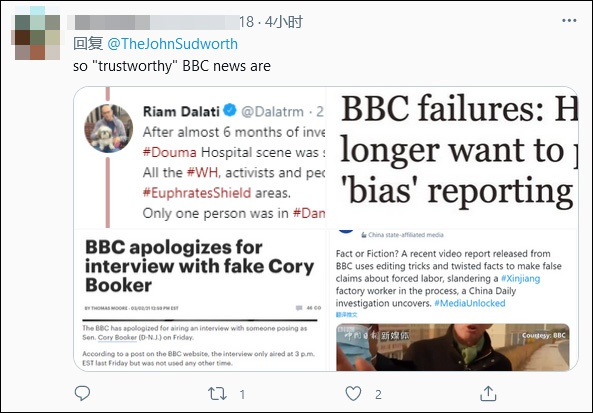Viewport: 593px width, 413px height.
Task: Click the Cory Booker name link
Action: (117, 337)
